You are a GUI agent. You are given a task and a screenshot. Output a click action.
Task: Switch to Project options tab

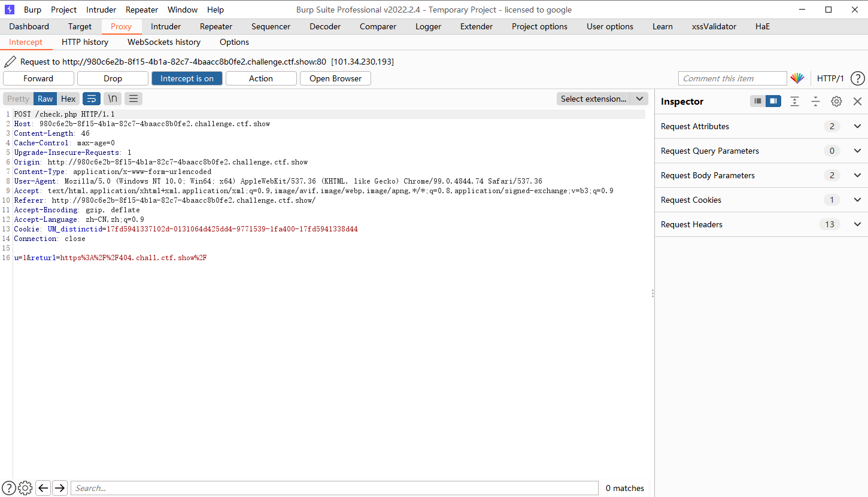click(x=539, y=26)
